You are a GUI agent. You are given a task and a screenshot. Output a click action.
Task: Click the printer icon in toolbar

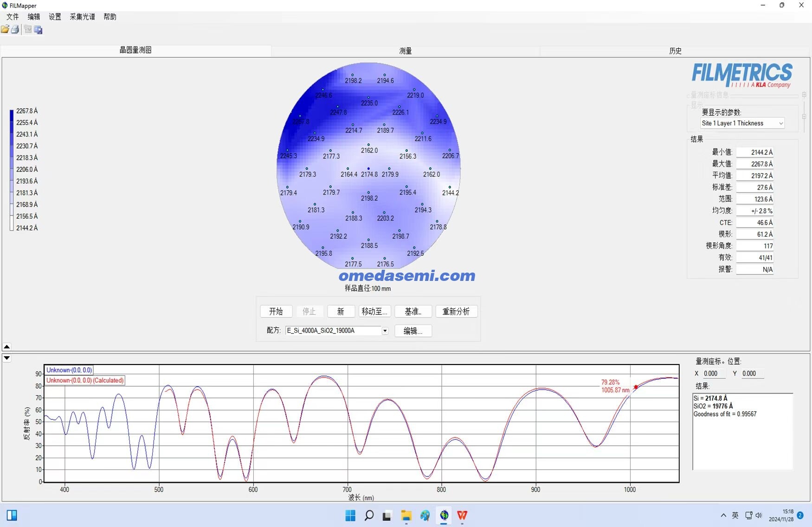(15, 30)
